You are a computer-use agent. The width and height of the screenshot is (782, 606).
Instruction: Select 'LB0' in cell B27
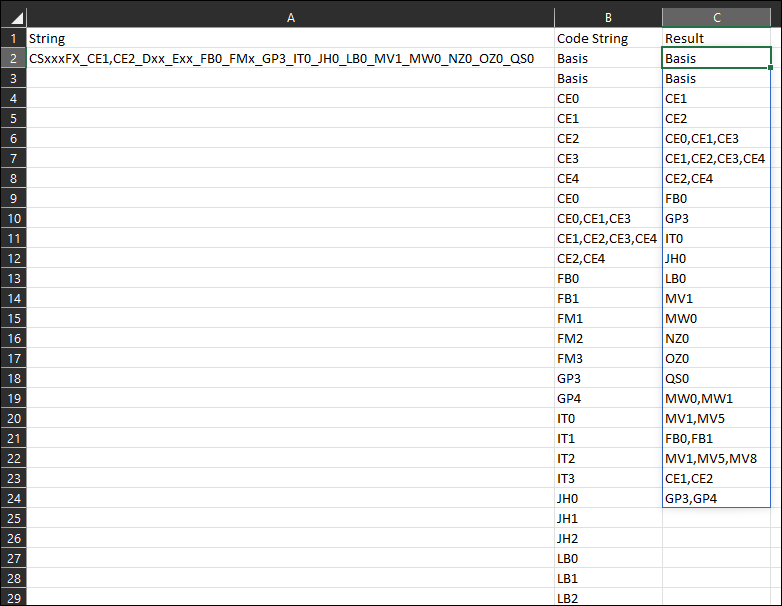coord(608,559)
